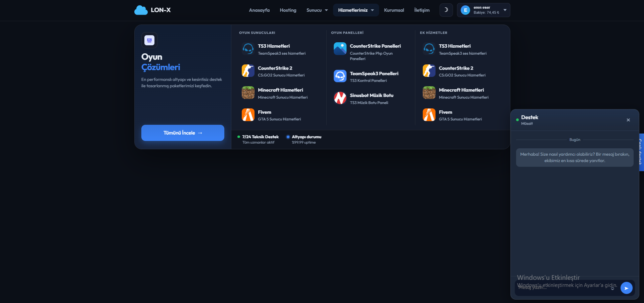Open the emoji picker in the chat box

612,288
